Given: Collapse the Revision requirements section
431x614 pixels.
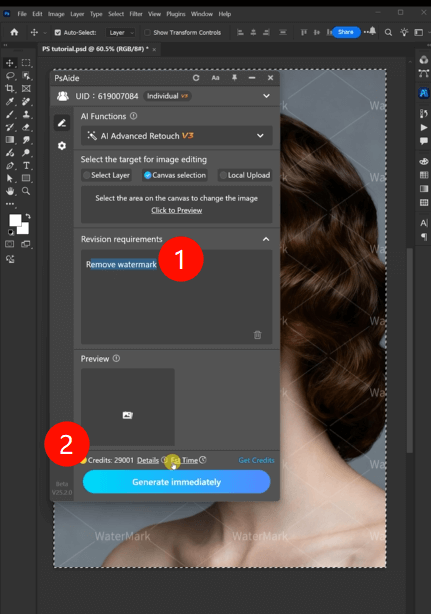Looking at the screenshot, I should point(266,239).
